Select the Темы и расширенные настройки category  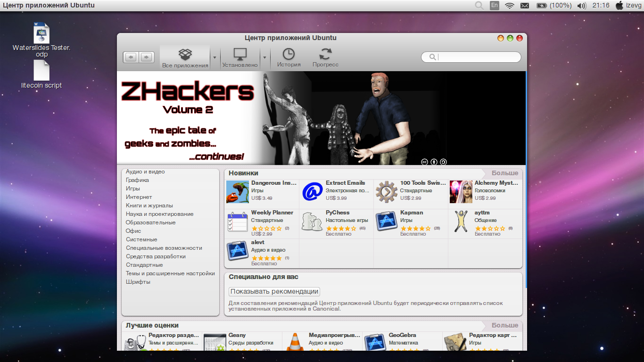pyautogui.click(x=170, y=273)
